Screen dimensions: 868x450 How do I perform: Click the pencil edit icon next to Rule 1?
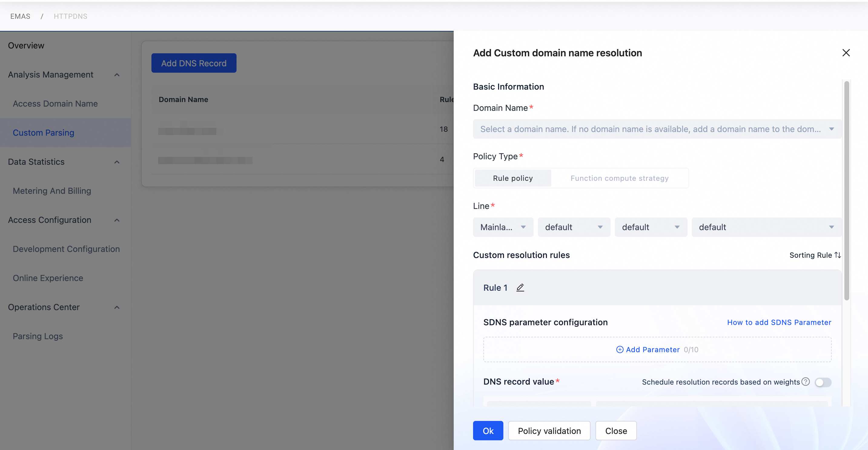(x=520, y=288)
